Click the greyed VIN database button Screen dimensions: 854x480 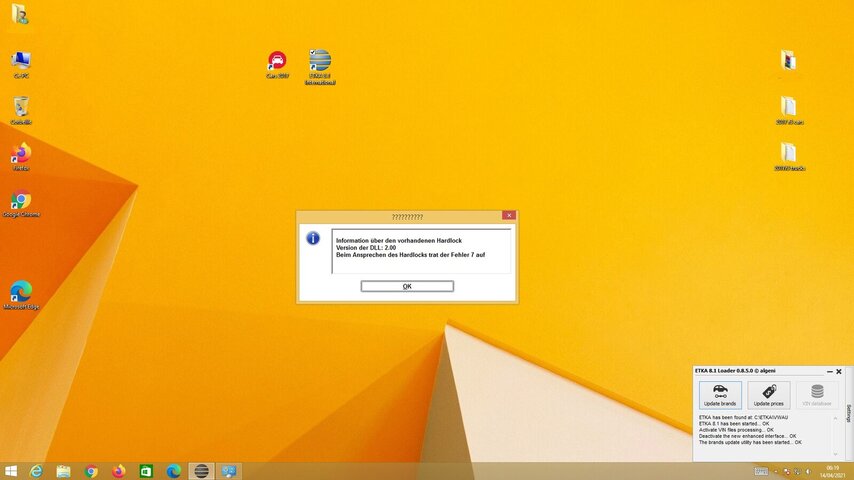[817, 394]
